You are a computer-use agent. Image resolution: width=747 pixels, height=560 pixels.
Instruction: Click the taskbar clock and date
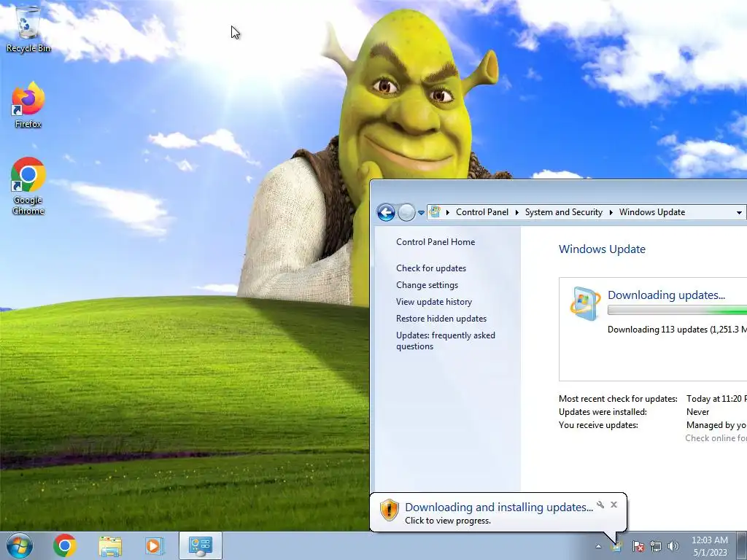(710, 546)
